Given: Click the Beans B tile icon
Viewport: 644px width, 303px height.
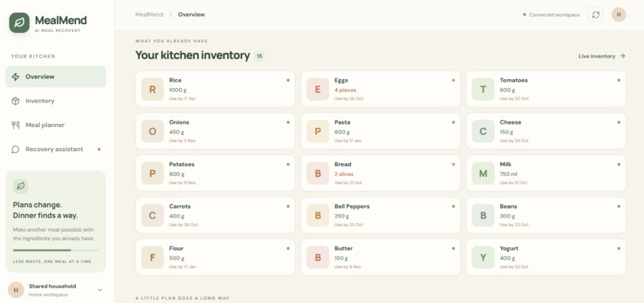Looking at the screenshot, I should coord(483,215).
